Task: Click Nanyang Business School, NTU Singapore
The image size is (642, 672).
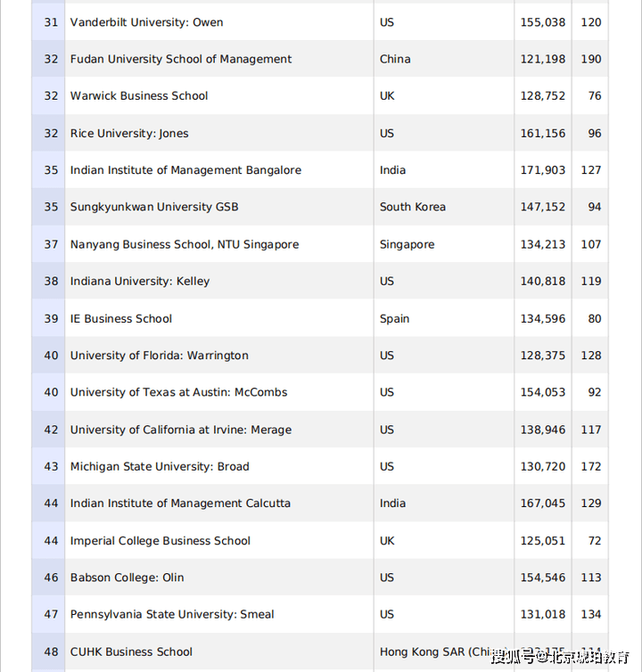Action: tap(185, 244)
